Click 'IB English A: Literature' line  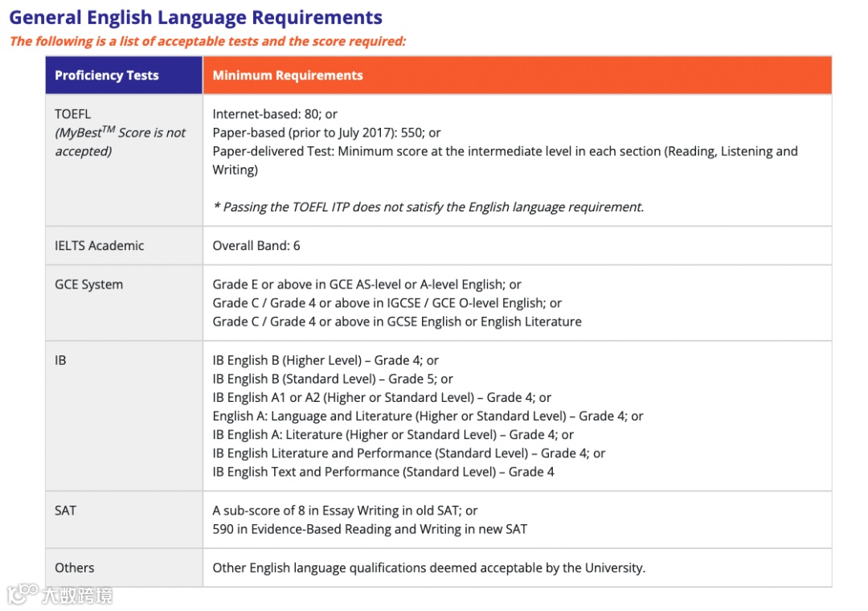(393, 435)
